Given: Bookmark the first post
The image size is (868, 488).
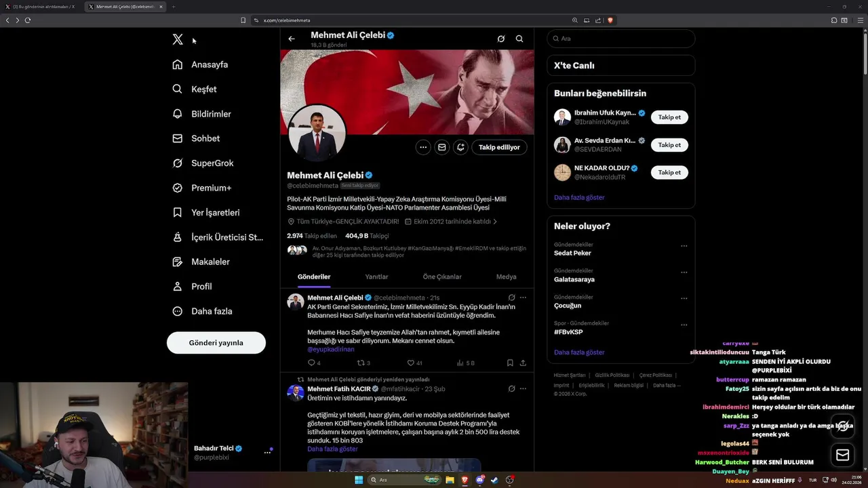Looking at the screenshot, I should (510, 363).
